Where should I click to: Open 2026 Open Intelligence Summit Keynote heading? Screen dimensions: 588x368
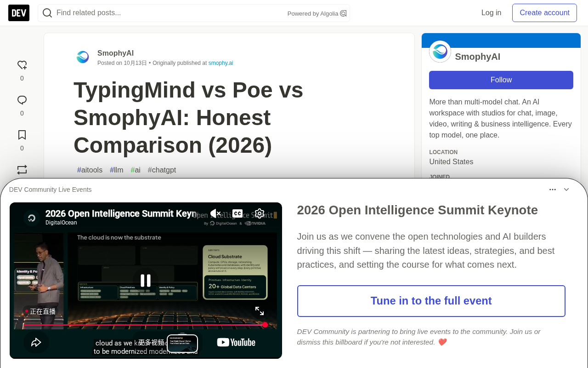coord(417,210)
